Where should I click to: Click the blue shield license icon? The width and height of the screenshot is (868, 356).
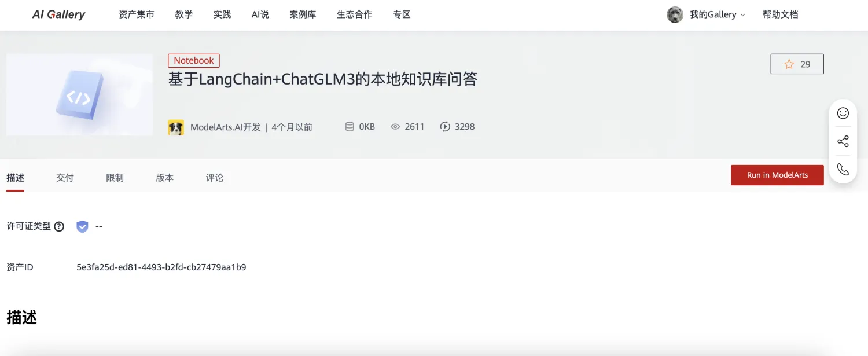[82, 226]
